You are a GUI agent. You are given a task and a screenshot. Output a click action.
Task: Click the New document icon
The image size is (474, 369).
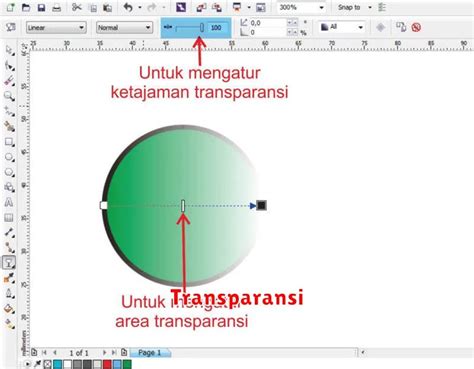click(x=10, y=7)
